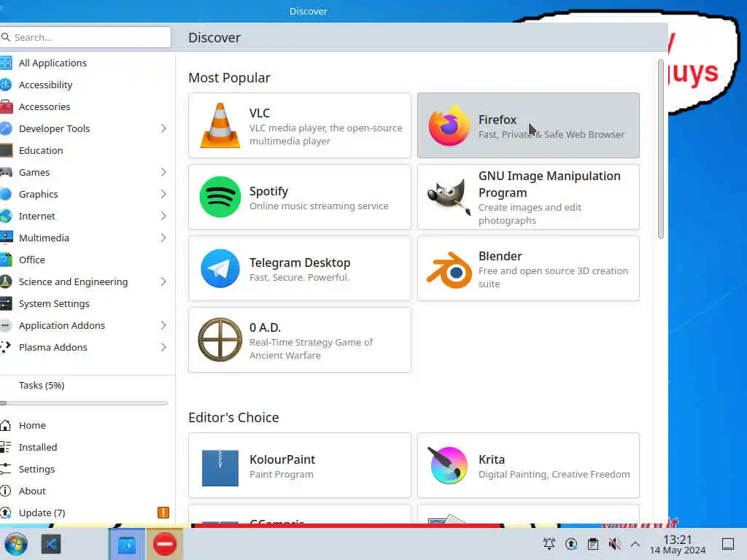Click the tasks progress bar
Image resolution: width=747 pixels, height=560 pixels.
(85, 403)
